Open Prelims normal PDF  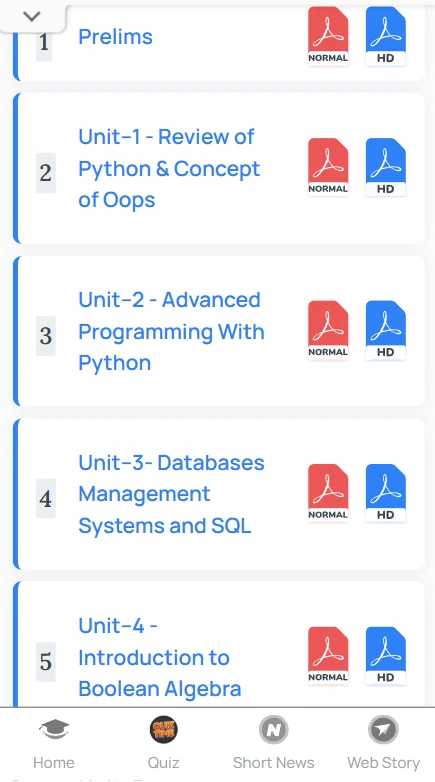(328, 36)
